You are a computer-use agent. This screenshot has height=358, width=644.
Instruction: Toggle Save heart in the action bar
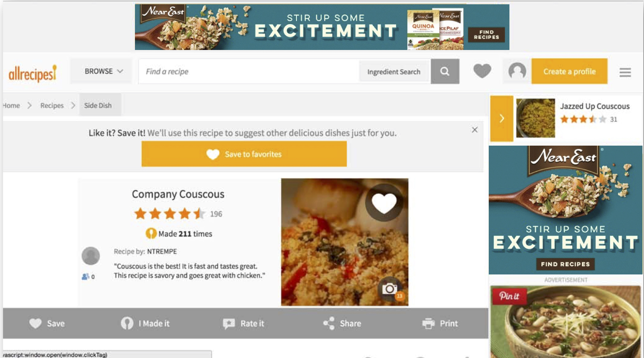[x=35, y=323]
